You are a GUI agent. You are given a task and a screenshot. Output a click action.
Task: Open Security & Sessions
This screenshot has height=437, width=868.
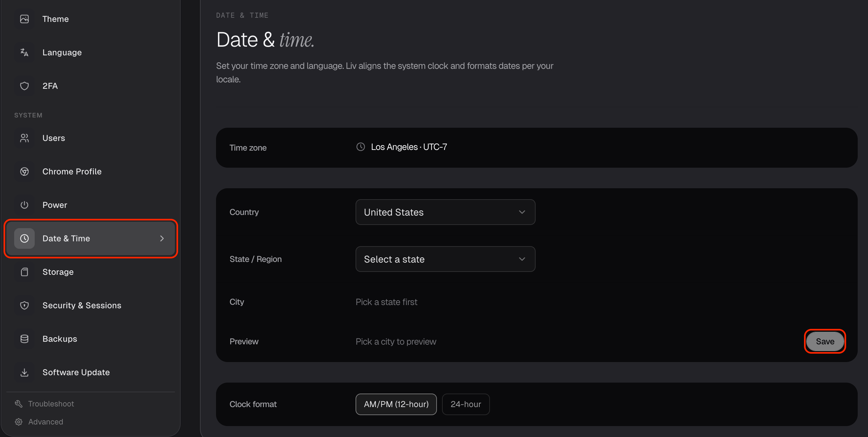pos(90,305)
